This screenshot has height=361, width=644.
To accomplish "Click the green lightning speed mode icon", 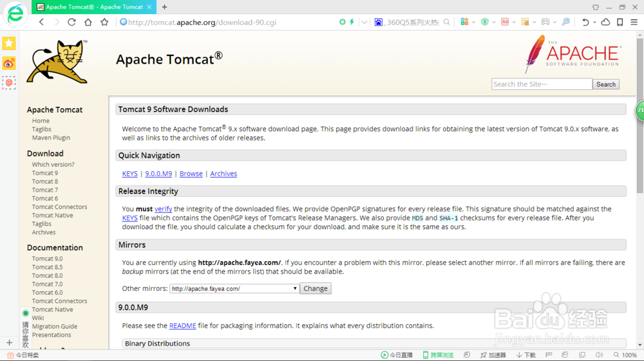I will [x=352, y=22].
